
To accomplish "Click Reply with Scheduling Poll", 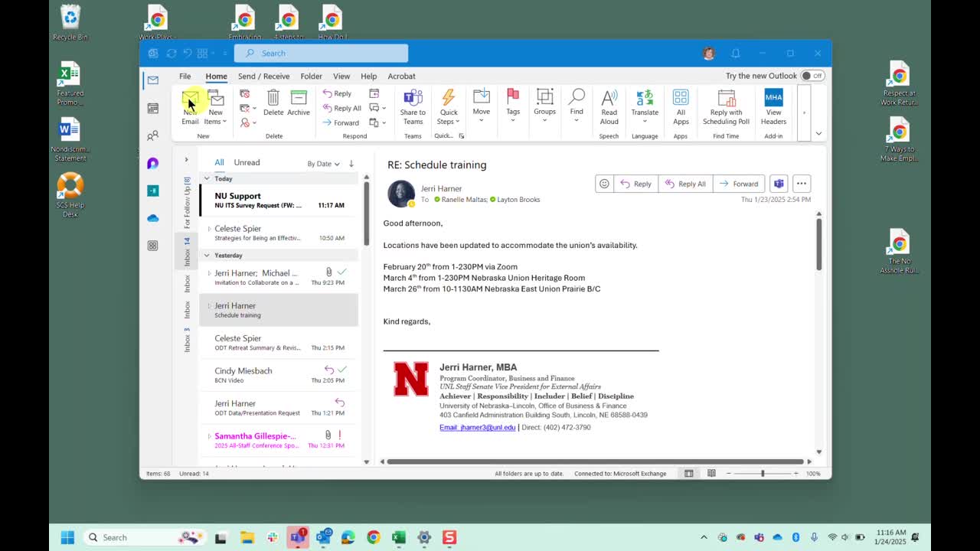I will tap(726, 106).
